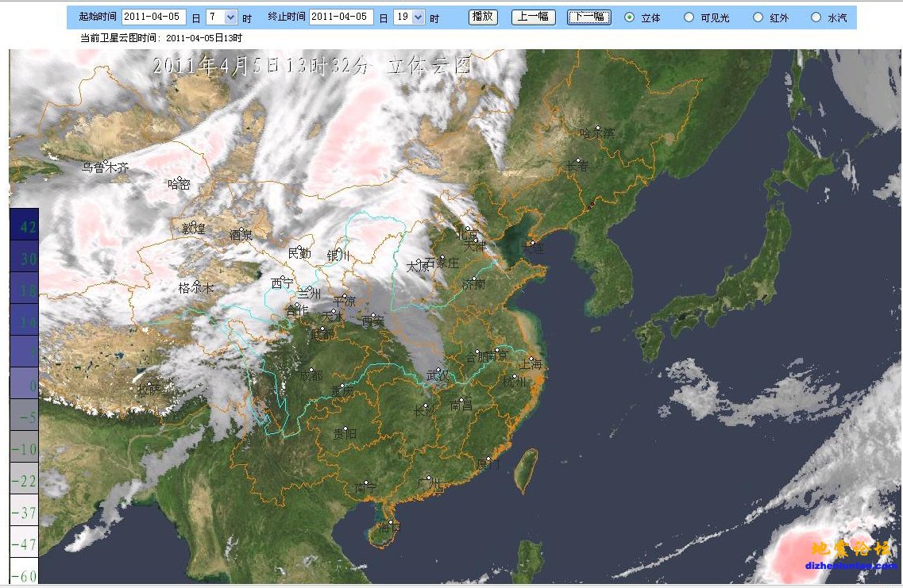Click the -10 legend color swatch
Screen dimensions: 903x588
point(24,447)
